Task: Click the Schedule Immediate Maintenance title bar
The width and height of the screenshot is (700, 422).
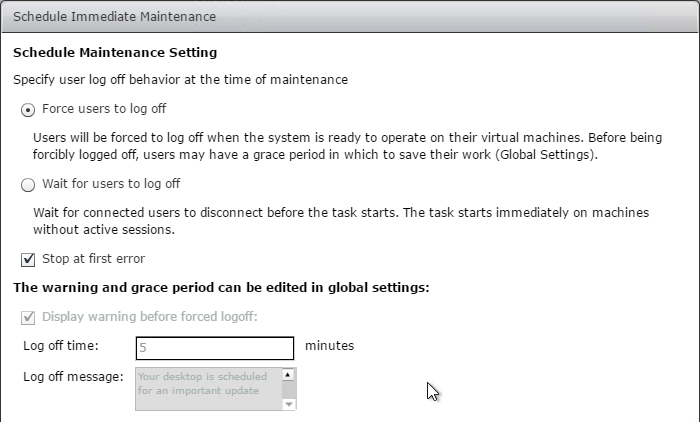Action: pos(350,17)
